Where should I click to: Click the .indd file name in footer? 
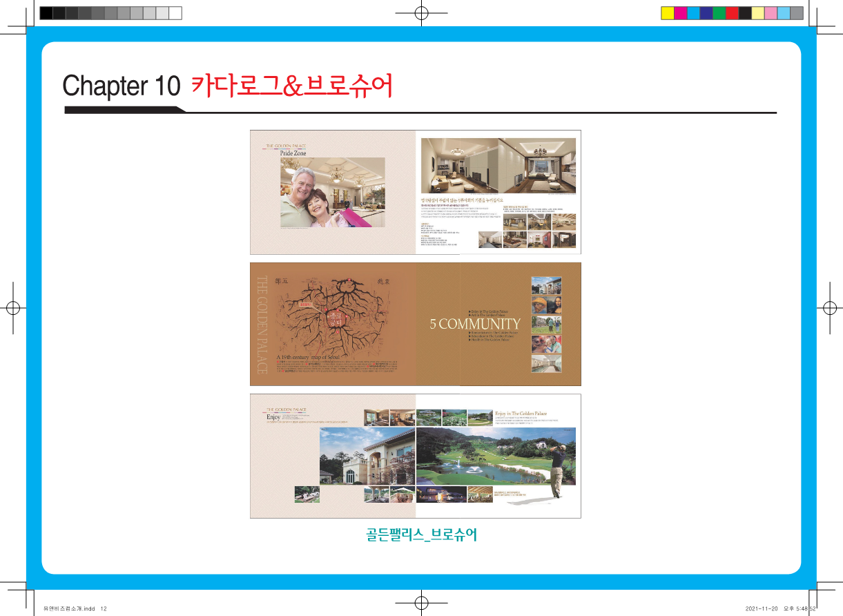tap(68, 608)
